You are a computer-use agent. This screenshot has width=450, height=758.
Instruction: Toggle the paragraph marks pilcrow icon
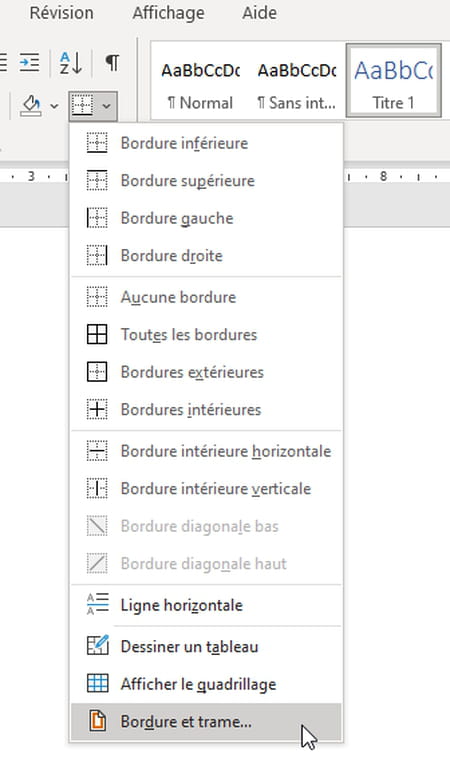(112, 62)
